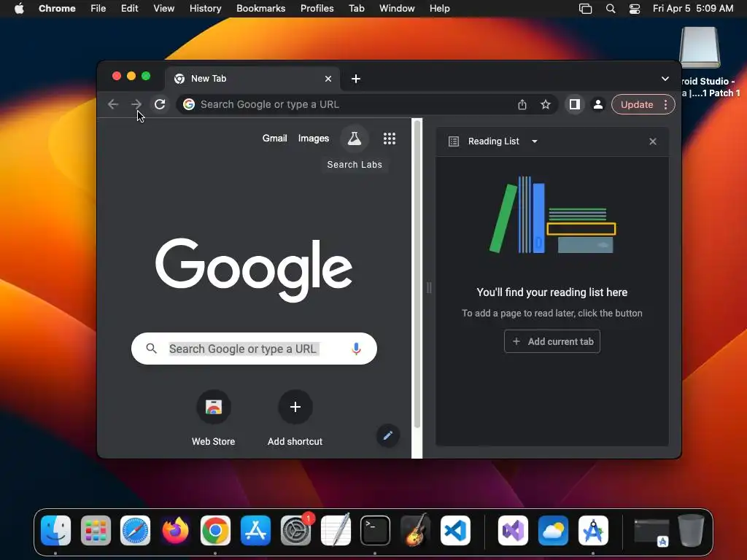Open GarageBand from the Dock
The image size is (747, 560).
[415, 531]
